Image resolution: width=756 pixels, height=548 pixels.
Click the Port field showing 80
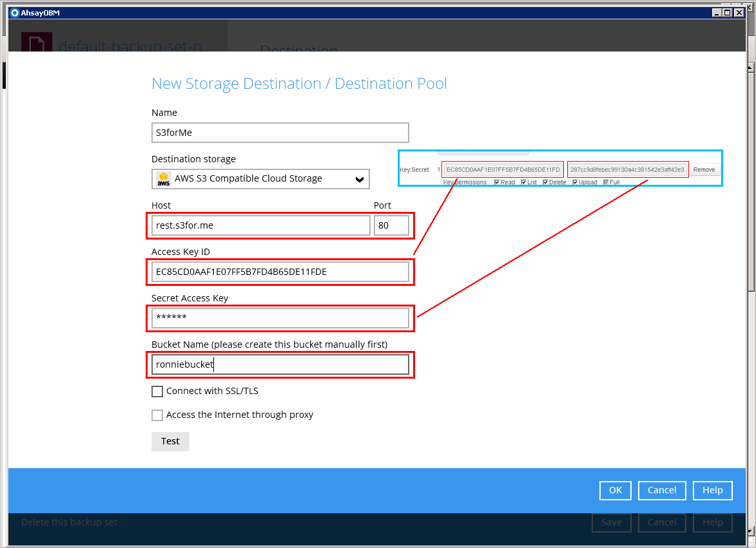(391, 225)
